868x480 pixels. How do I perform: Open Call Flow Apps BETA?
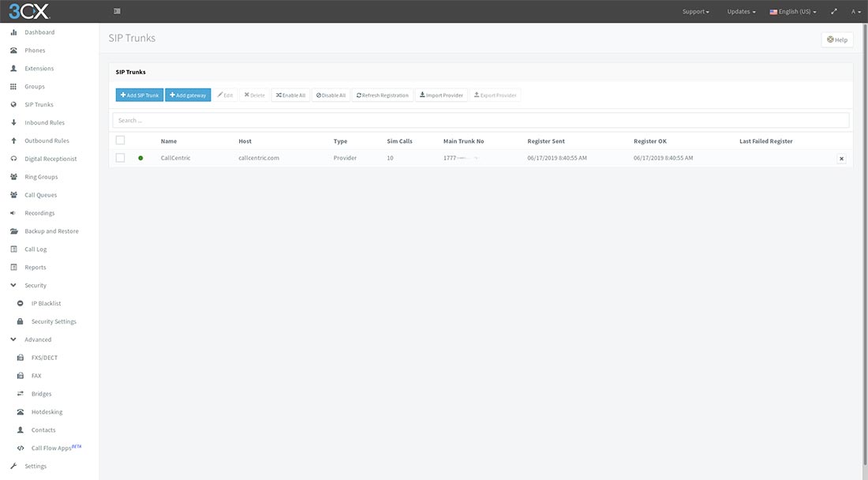tap(52, 448)
